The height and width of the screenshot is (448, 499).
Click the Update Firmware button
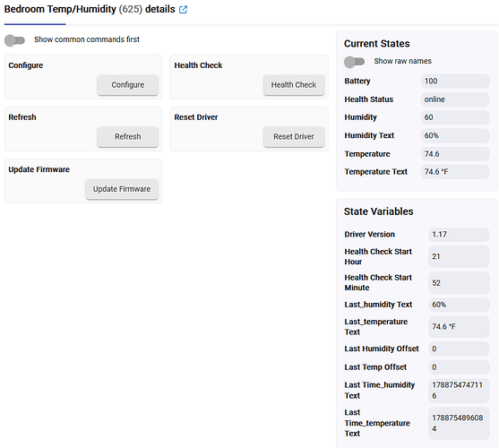(122, 189)
